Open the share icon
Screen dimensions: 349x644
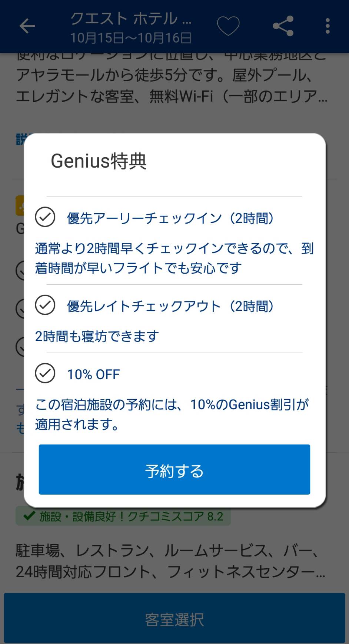[283, 26]
